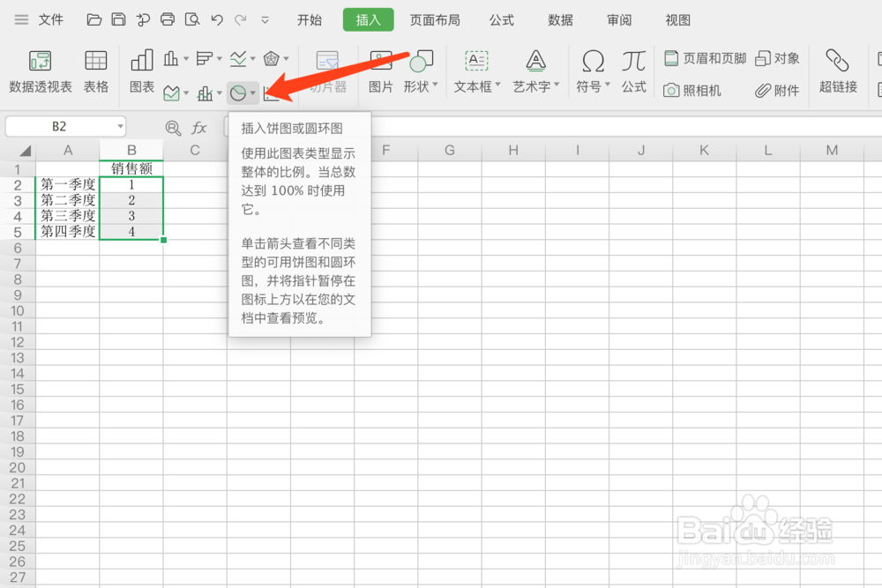
Task: Click the green fill handle below B5
Action: click(x=164, y=240)
